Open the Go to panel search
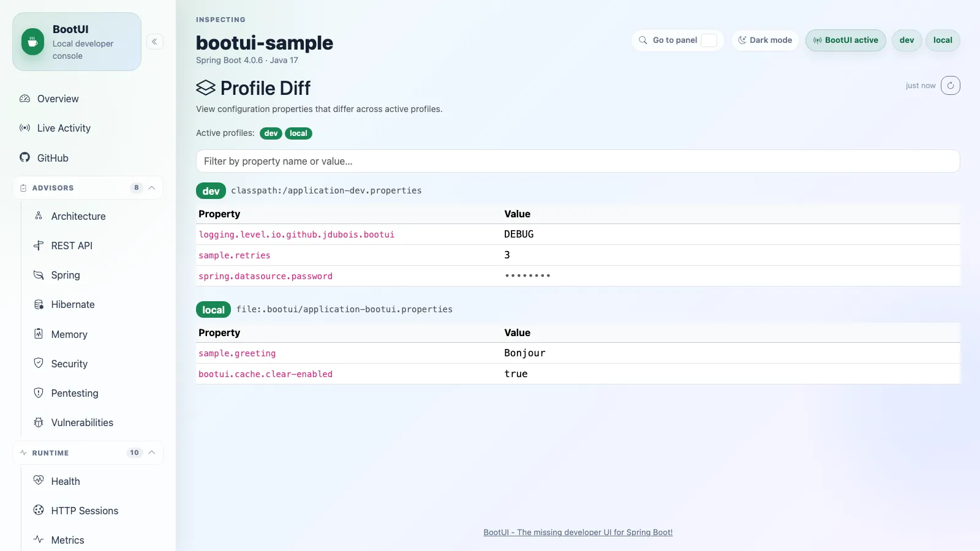The width and height of the screenshot is (980, 551). pyautogui.click(x=677, y=40)
